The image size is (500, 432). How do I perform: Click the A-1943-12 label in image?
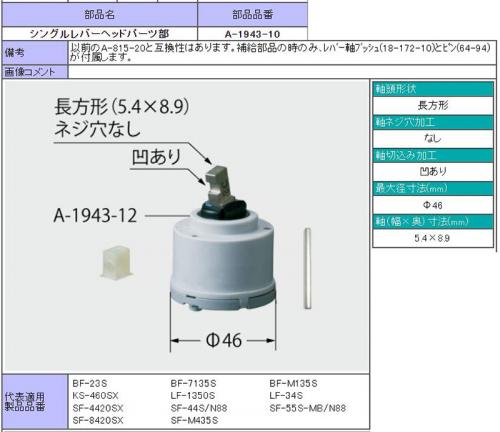pyautogui.click(x=95, y=215)
